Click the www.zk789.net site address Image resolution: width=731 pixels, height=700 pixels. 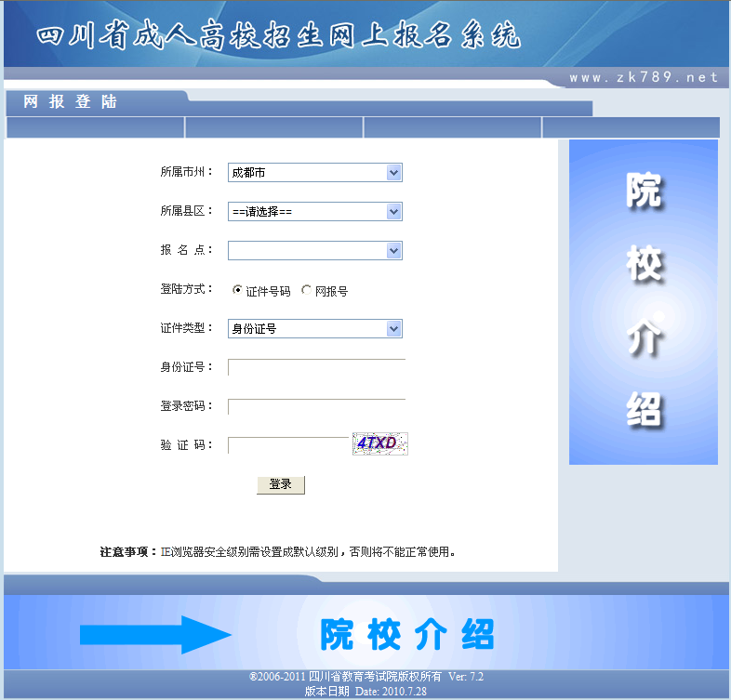coord(644,78)
